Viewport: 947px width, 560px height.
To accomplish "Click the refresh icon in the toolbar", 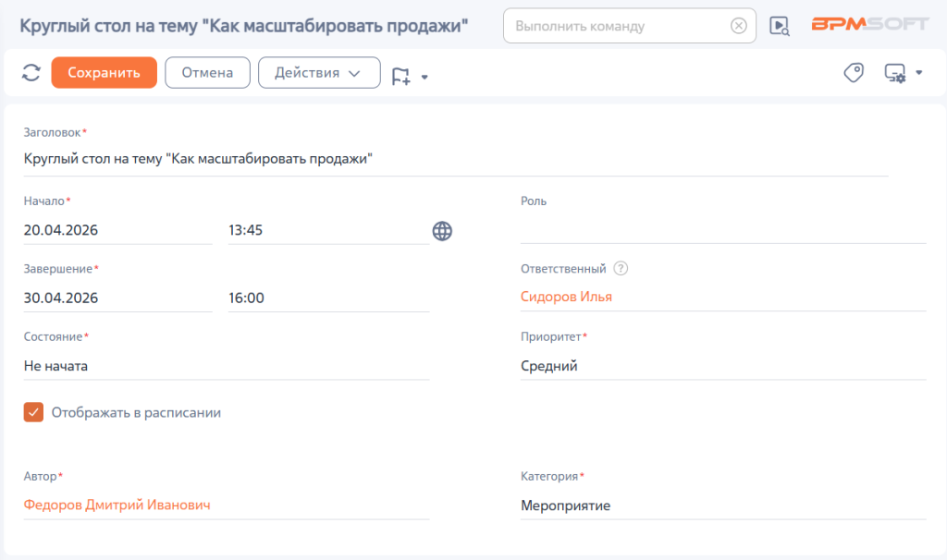I will [31, 72].
